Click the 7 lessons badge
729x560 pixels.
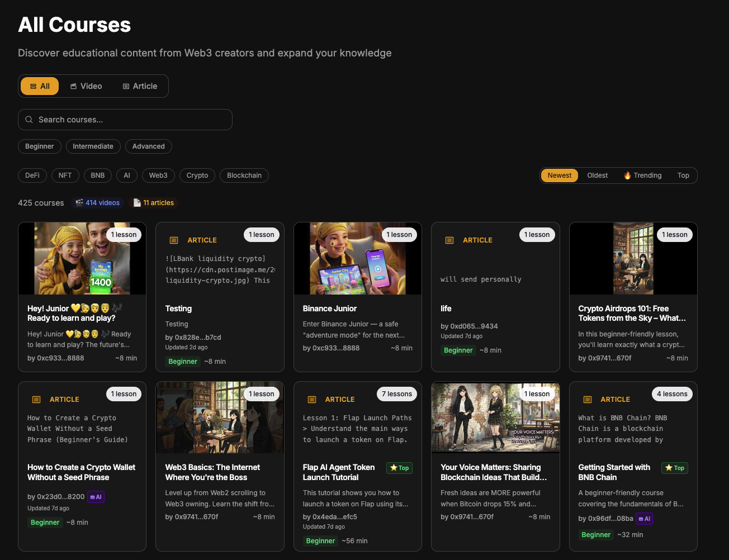pos(397,394)
